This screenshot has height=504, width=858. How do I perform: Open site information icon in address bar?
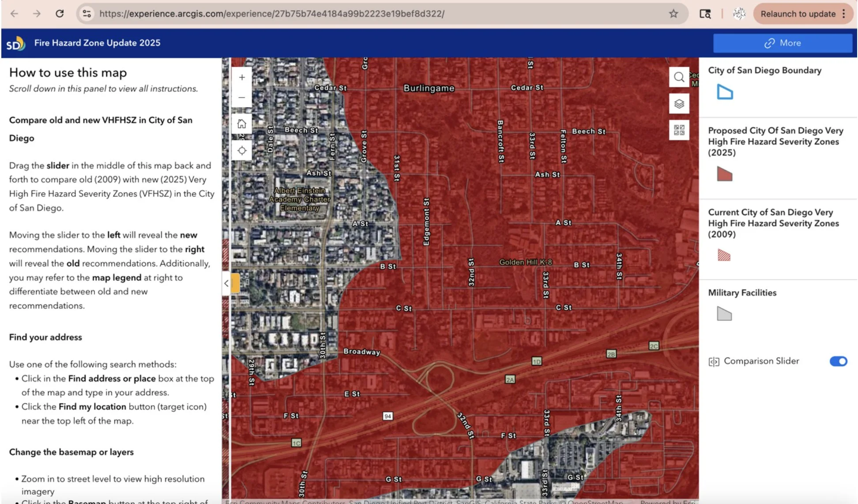point(87,14)
